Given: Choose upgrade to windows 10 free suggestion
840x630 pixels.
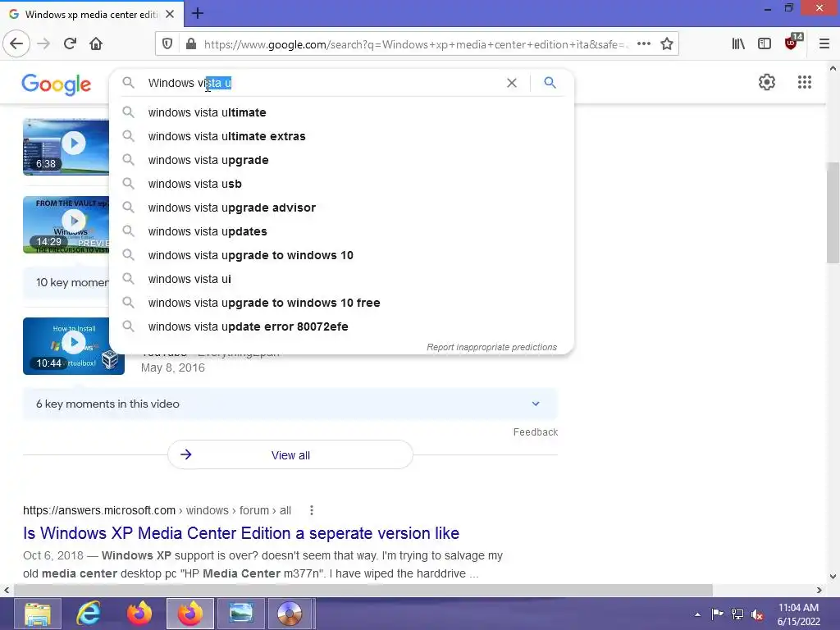Looking at the screenshot, I should coord(341,303).
